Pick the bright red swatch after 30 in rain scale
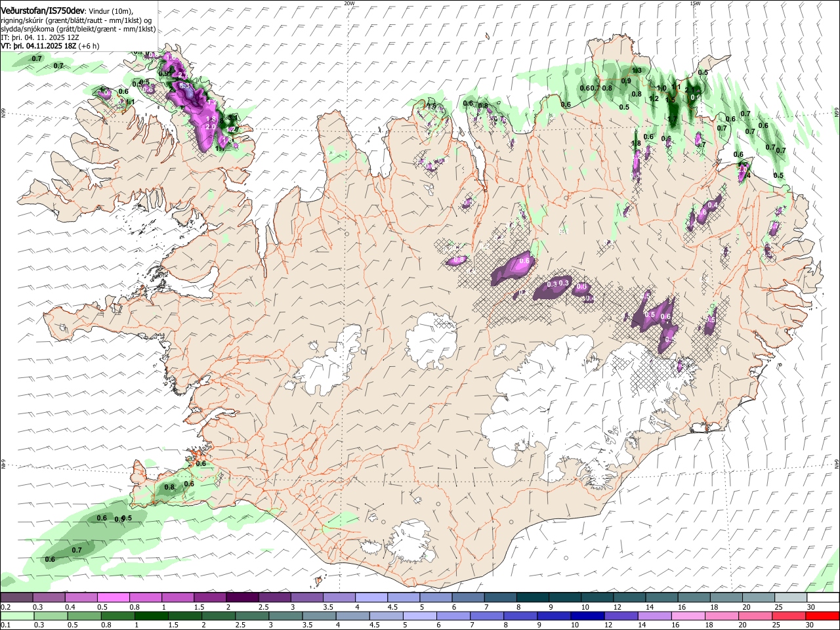The image size is (840, 630). [x=822, y=616]
